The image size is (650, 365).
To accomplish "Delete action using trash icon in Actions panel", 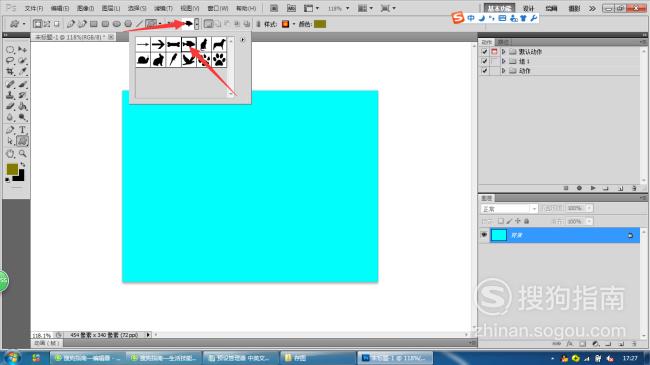I will click(634, 188).
